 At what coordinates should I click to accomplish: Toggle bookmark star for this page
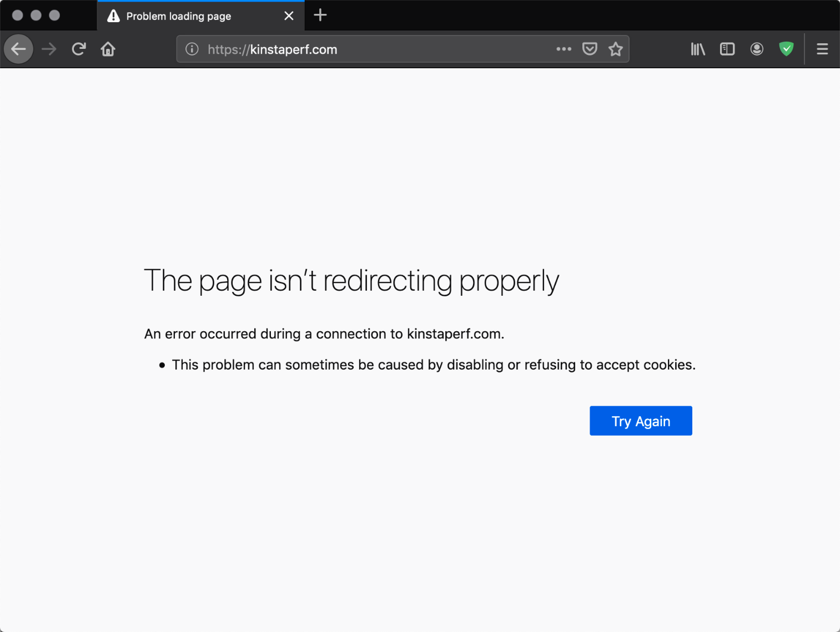point(616,49)
